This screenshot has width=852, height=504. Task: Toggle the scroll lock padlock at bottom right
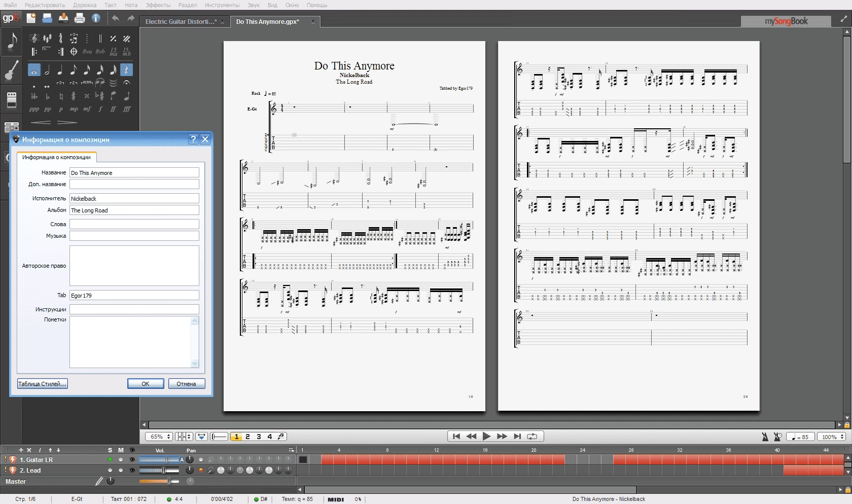click(x=847, y=490)
